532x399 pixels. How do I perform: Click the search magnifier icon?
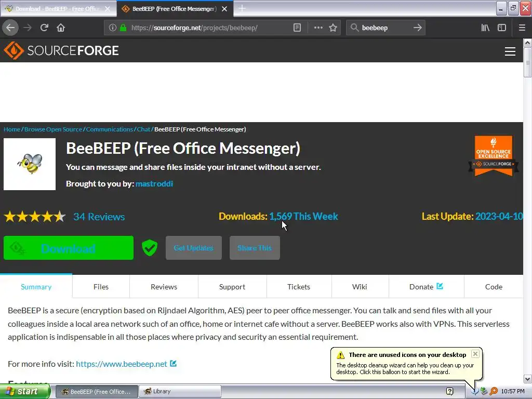pyautogui.click(x=354, y=28)
